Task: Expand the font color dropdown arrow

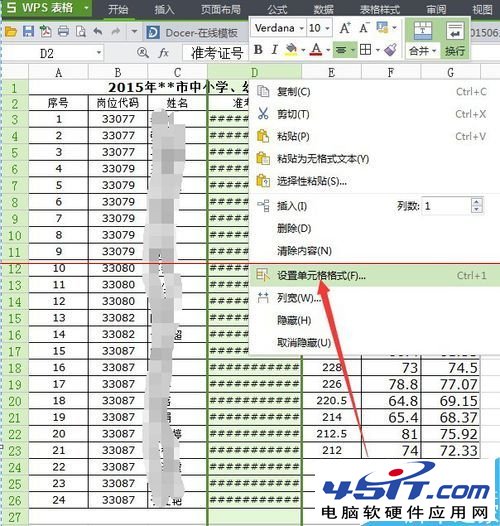Action: coord(328,50)
